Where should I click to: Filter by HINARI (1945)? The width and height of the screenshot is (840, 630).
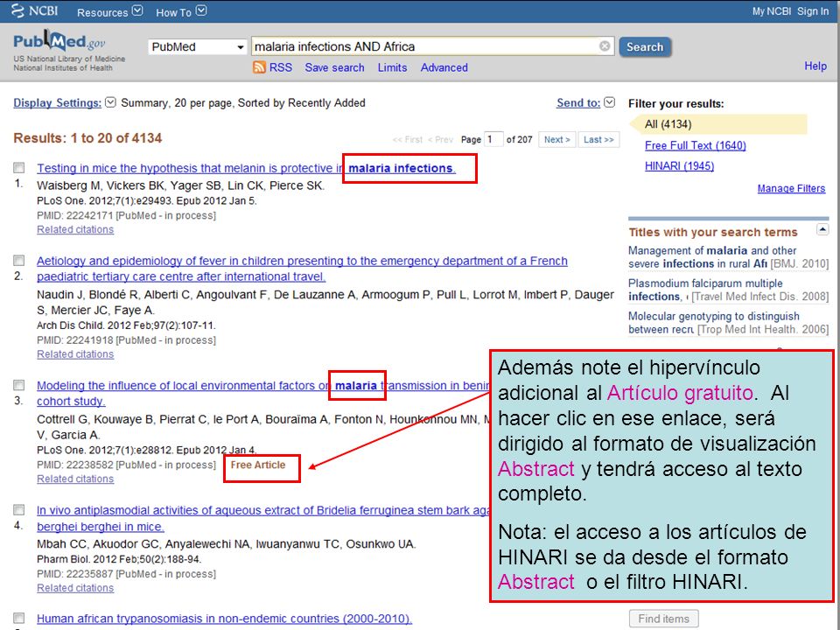(x=679, y=166)
